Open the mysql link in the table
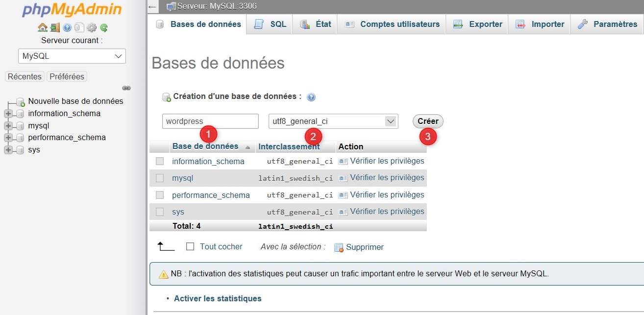 click(x=183, y=178)
